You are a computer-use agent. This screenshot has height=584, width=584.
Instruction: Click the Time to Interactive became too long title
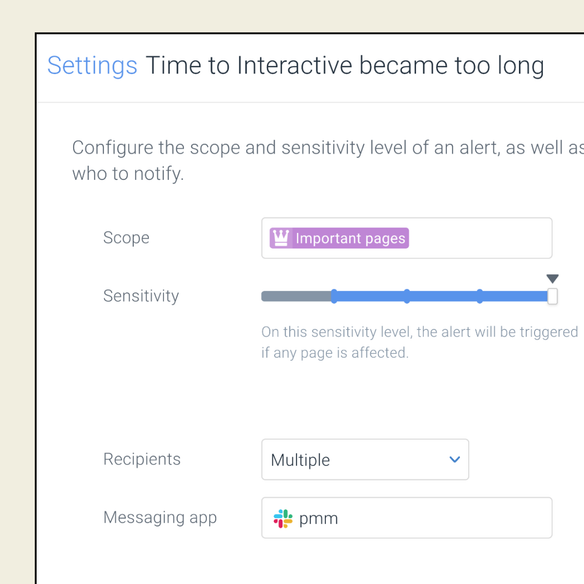345,66
